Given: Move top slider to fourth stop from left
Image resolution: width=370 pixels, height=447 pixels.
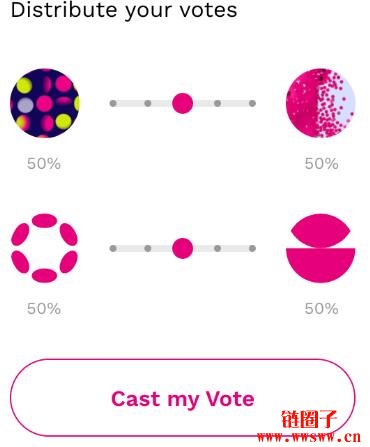Looking at the screenshot, I should 217,103.
